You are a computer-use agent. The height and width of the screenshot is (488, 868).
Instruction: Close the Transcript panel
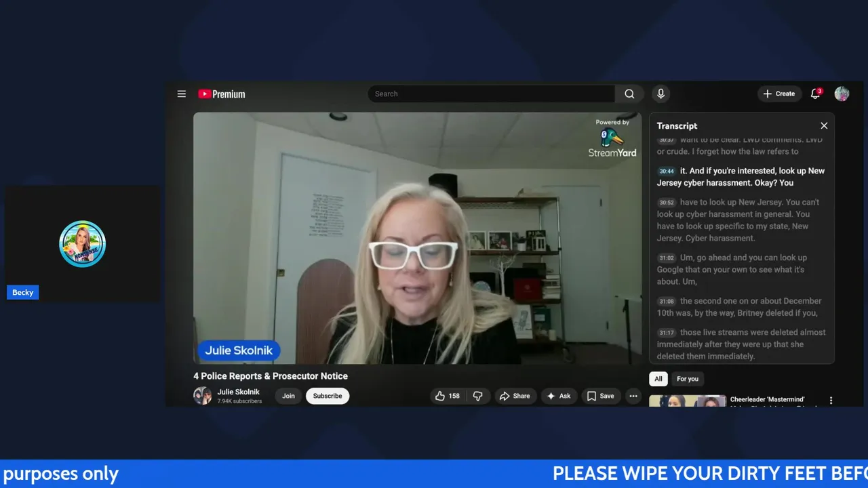pos(824,125)
